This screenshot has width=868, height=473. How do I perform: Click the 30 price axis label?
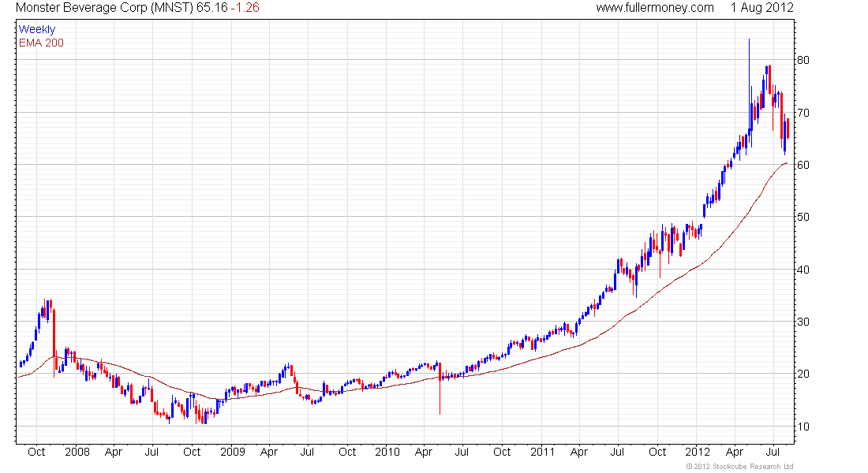(x=803, y=322)
